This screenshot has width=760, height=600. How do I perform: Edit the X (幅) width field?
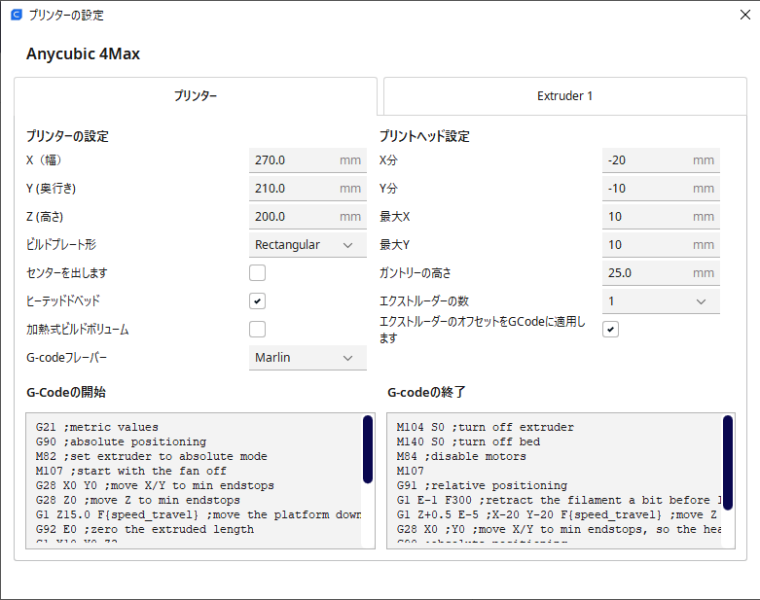click(308, 160)
